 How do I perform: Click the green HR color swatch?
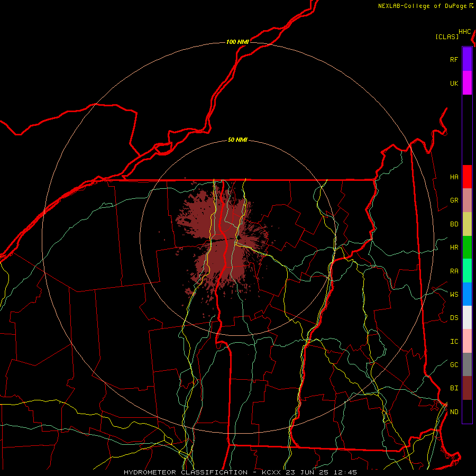pyautogui.click(x=467, y=248)
